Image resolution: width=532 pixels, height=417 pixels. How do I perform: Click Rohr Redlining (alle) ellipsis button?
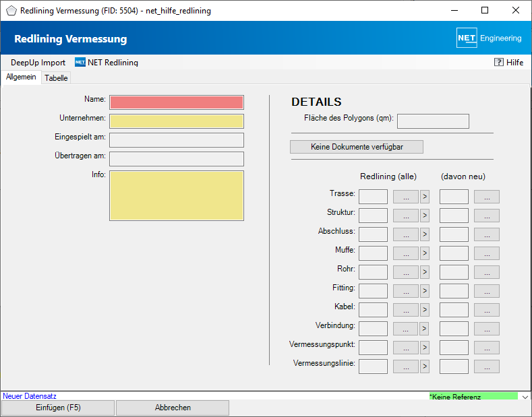(406, 272)
